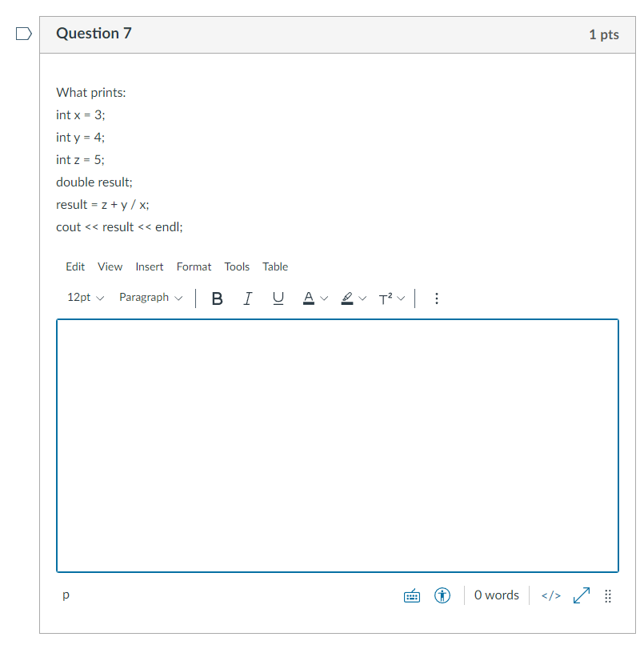Viewport: 644px width, 661px height.
Task: Open the highlight color dropdown
Action: (x=362, y=298)
